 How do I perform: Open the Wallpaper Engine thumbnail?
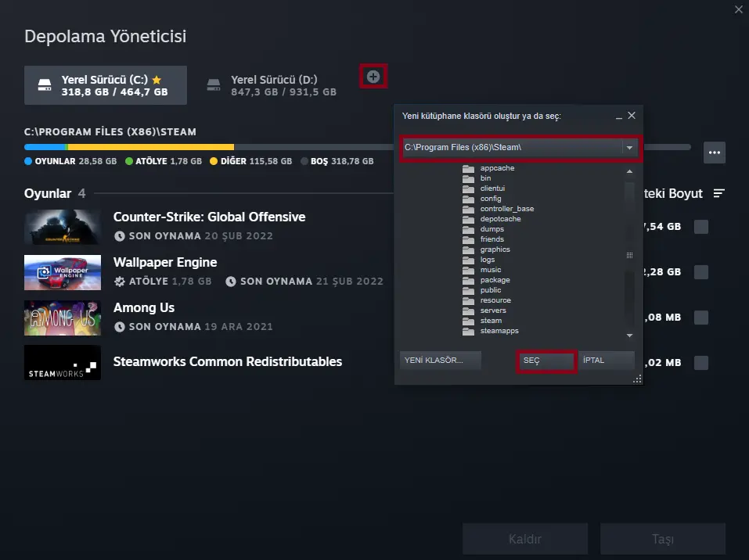(63, 272)
